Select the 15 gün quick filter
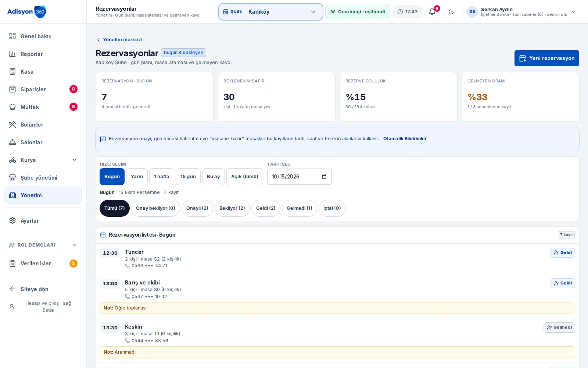Viewport: 588px width, 368px height. (x=188, y=177)
